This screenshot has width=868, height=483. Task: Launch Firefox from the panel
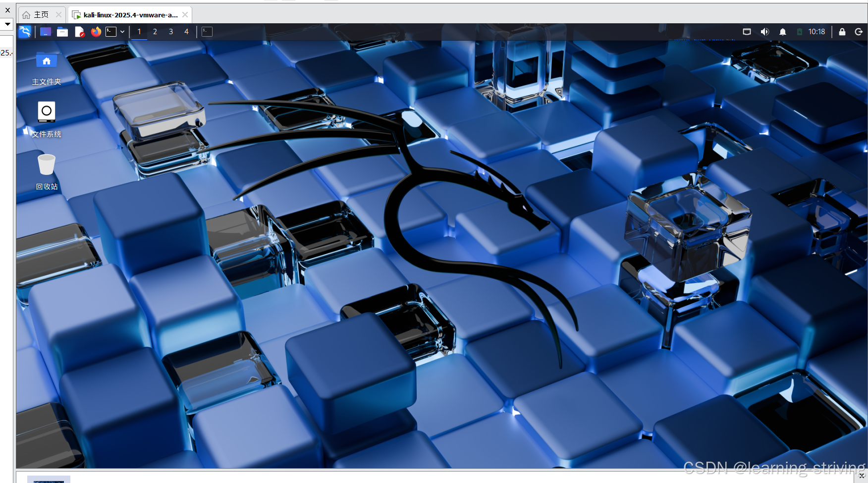[x=96, y=32]
